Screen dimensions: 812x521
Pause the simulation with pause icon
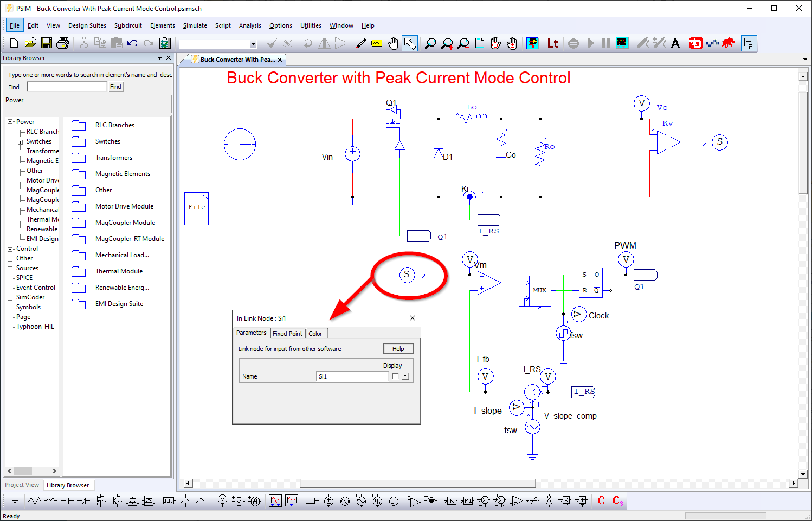[x=606, y=43]
